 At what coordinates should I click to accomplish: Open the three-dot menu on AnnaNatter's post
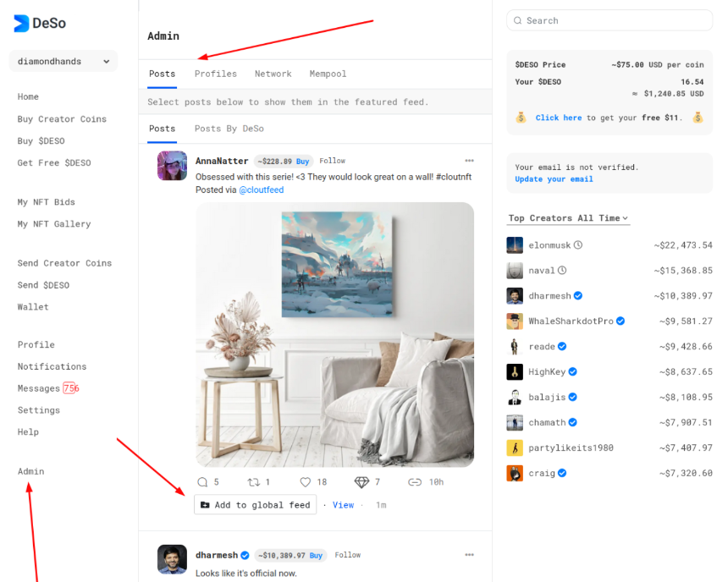coord(470,161)
